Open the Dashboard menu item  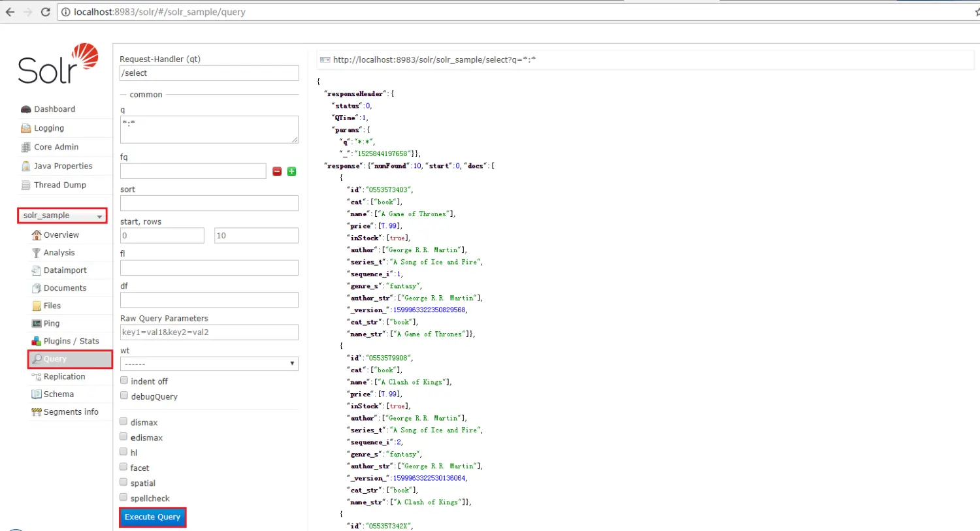click(x=55, y=109)
